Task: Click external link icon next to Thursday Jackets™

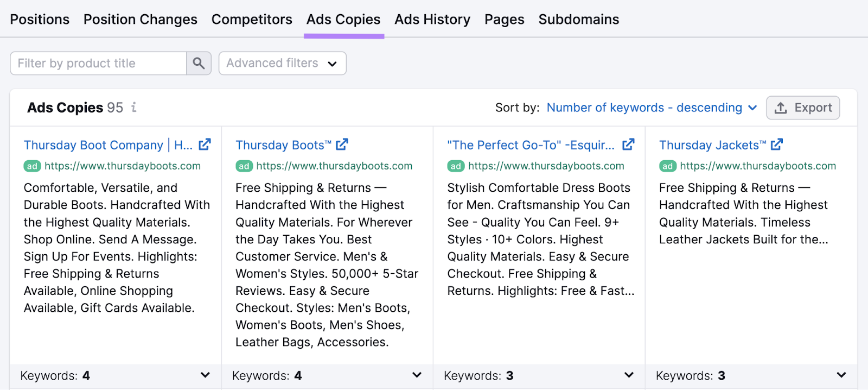Action: 777,144
